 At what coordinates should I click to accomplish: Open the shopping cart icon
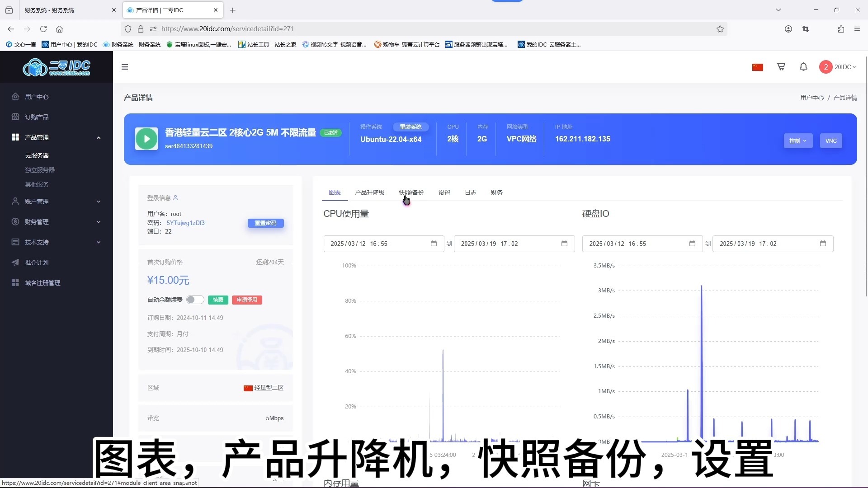pyautogui.click(x=781, y=67)
